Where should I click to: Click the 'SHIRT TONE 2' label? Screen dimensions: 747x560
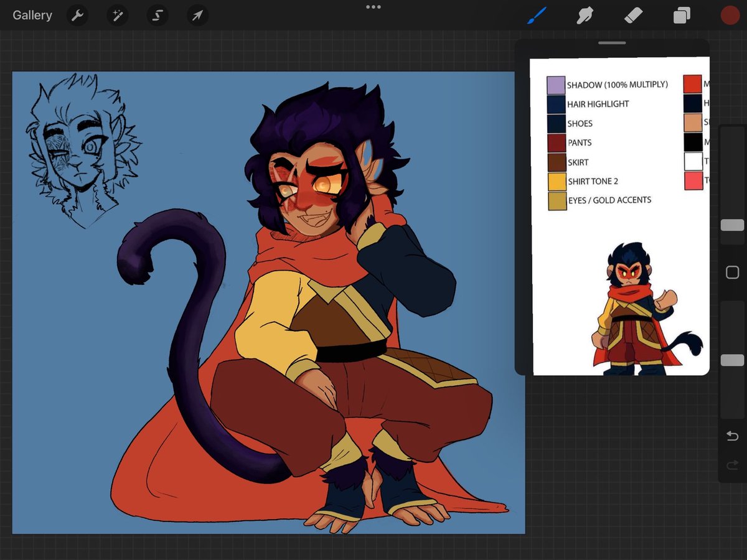tap(593, 182)
